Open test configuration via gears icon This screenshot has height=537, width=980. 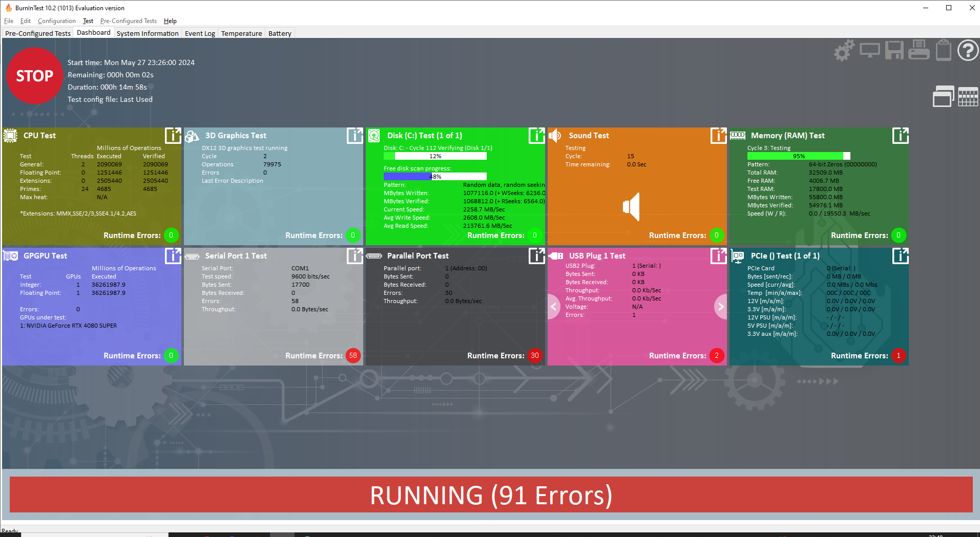pyautogui.click(x=844, y=50)
